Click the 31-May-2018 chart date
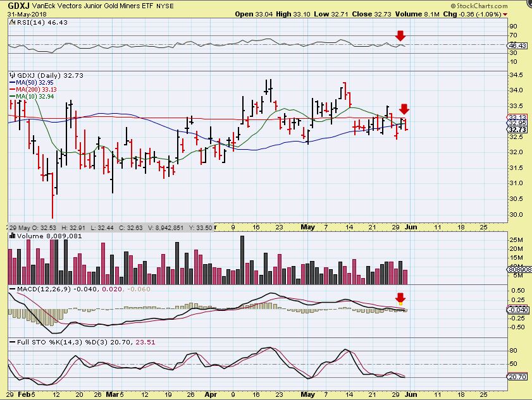Image resolution: width=532 pixels, height=400 pixels. [x=27, y=15]
